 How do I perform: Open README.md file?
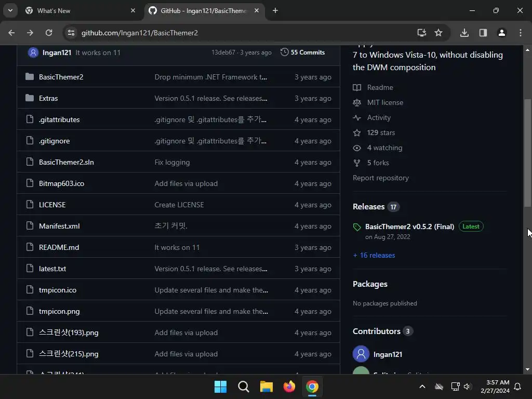click(x=59, y=248)
